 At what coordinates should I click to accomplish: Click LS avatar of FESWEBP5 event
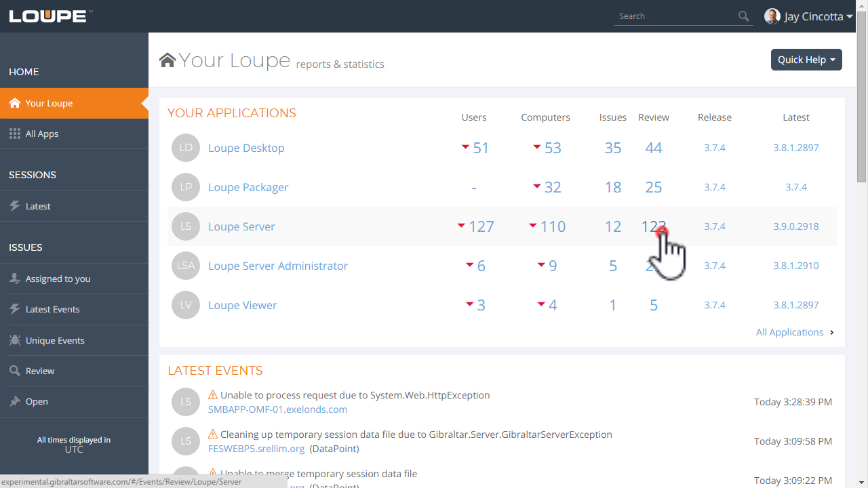[186, 441]
